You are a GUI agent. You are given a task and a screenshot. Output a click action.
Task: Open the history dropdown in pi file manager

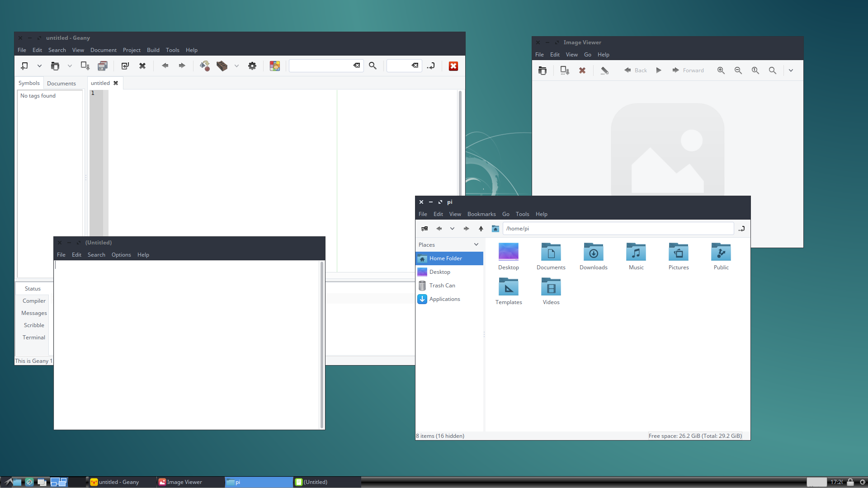coord(452,229)
